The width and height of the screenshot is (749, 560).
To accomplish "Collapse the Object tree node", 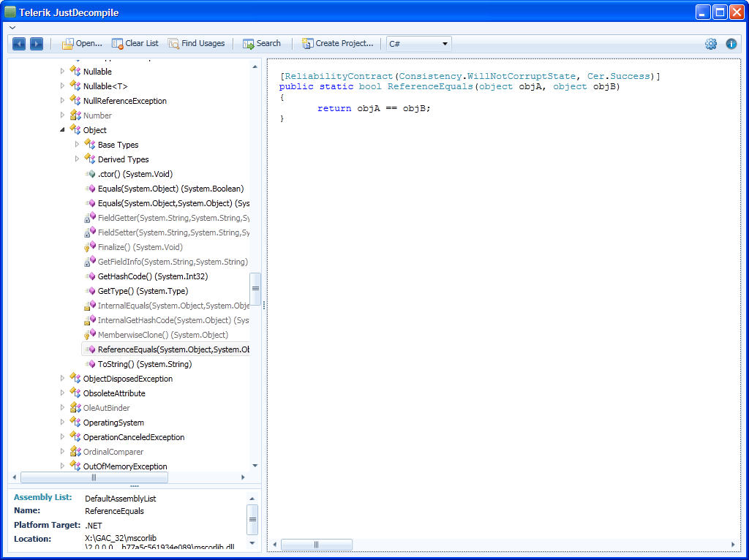I will 62,130.
